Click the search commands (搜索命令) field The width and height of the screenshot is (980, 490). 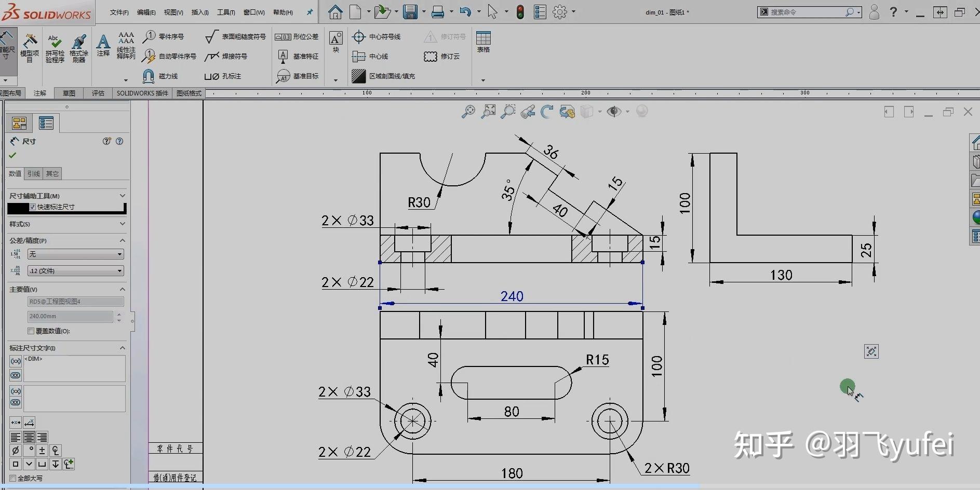click(x=809, y=12)
